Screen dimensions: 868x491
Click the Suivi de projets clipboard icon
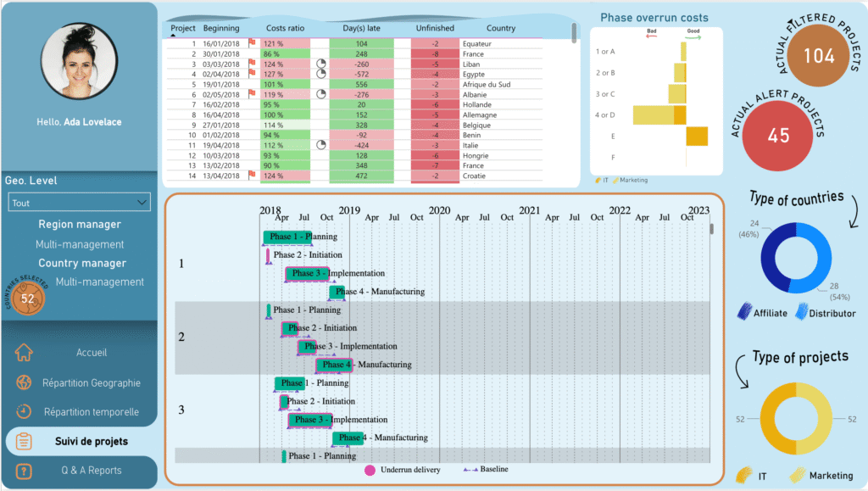24,441
